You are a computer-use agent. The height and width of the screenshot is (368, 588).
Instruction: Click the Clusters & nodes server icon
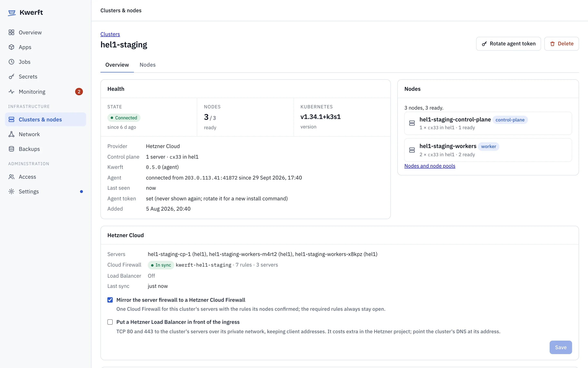pos(11,120)
